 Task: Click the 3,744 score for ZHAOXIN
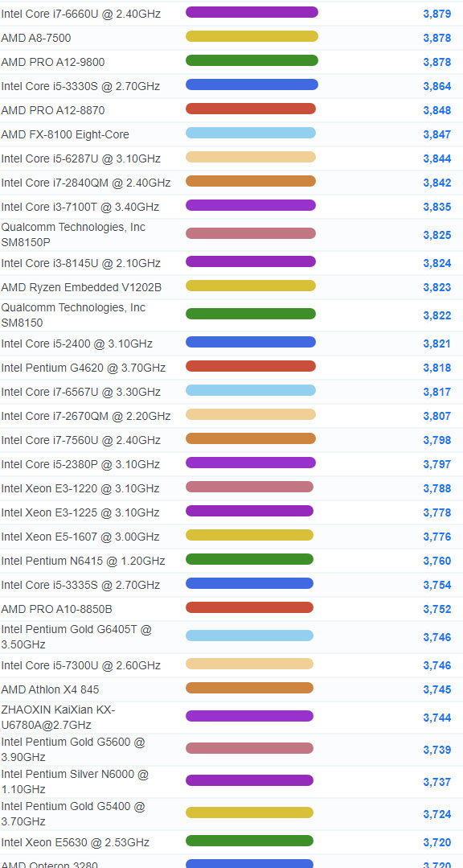437,718
